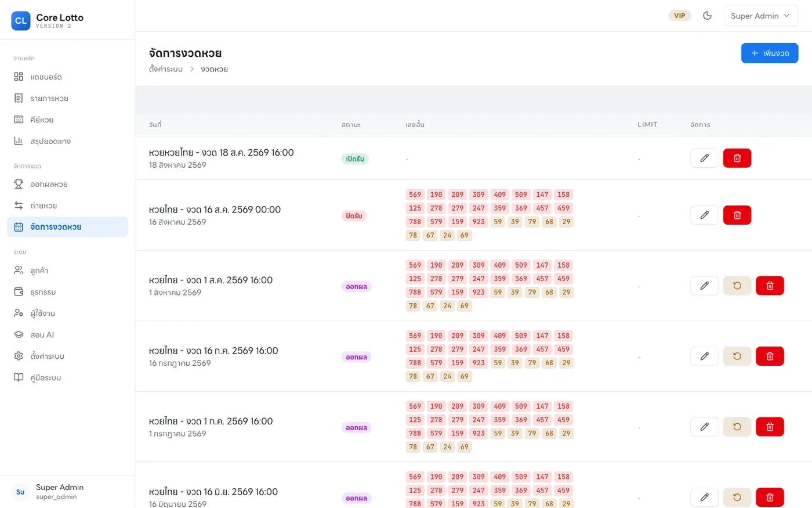Image resolution: width=812 pixels, height=508 pixels.
Task: Go to รายการหวย in sidebar
Action: tap(67, 98)
